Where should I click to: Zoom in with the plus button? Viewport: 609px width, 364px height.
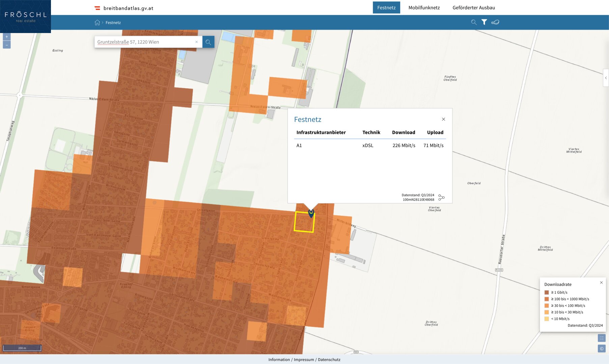(x=7, y=37)
